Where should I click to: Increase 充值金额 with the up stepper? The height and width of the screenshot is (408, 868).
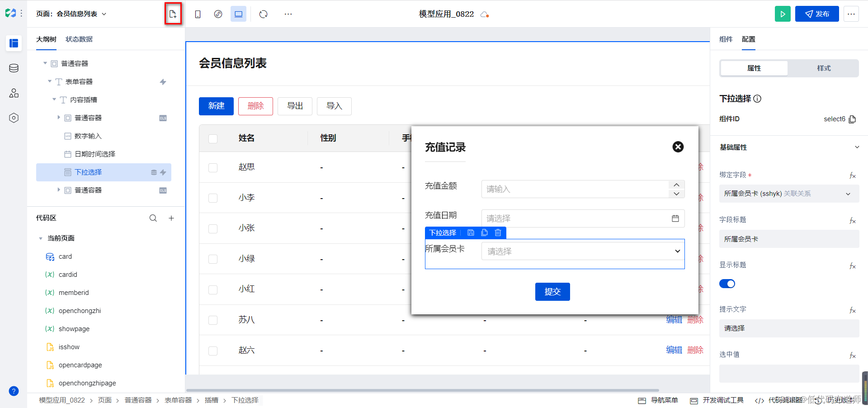(x=676, y=185)
